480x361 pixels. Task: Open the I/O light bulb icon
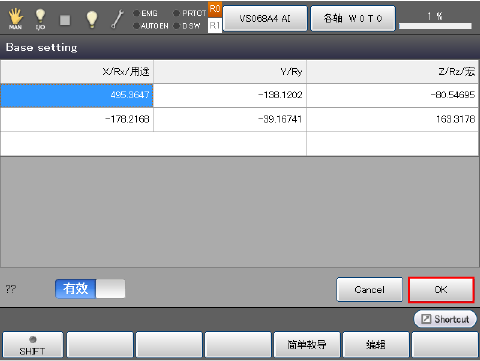point(40,19)
